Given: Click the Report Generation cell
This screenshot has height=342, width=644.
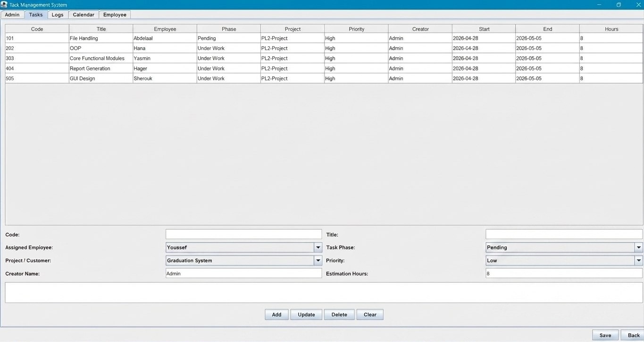Looking at the screenshot, I should pos(101,68).
